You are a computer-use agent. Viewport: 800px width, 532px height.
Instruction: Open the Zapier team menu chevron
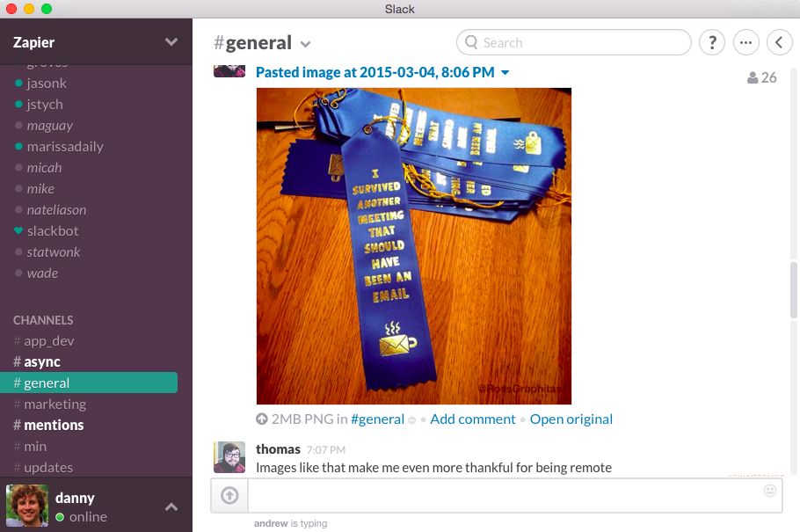click(x=171, y=42)
